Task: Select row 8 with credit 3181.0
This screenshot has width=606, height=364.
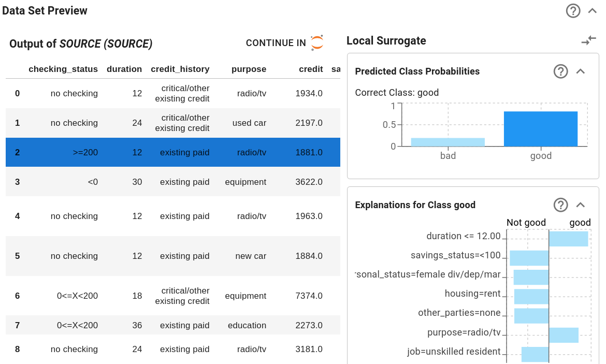Action: pyautogui.click(x=173, y=350)
